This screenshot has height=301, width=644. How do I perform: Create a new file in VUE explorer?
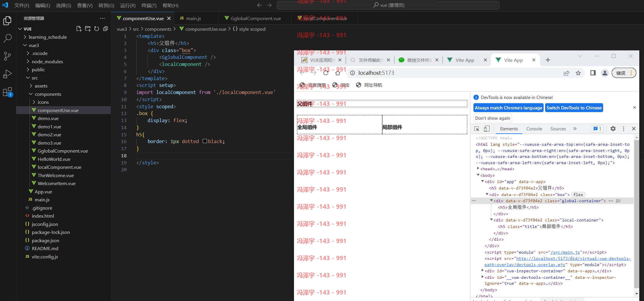point(79,29)
